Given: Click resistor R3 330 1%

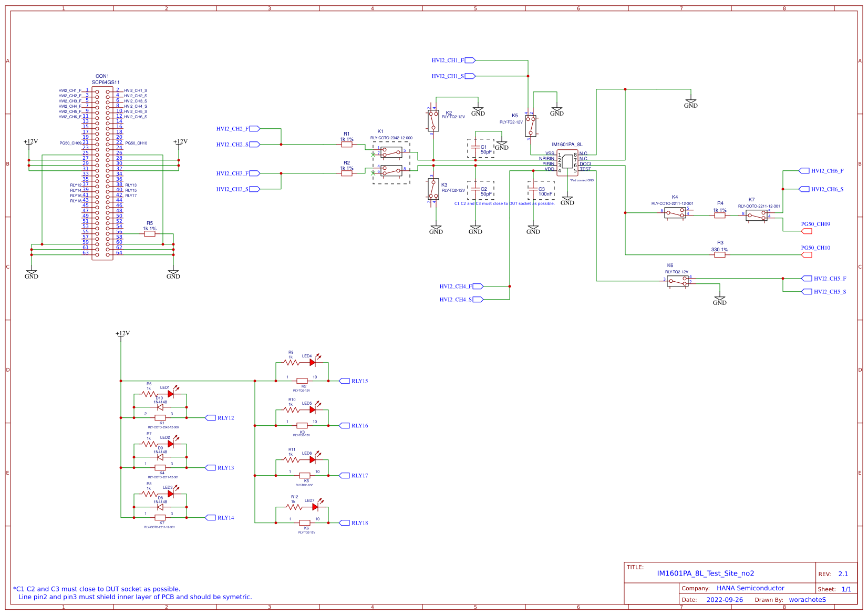Looking at the screenshot, I should (720, 254).
